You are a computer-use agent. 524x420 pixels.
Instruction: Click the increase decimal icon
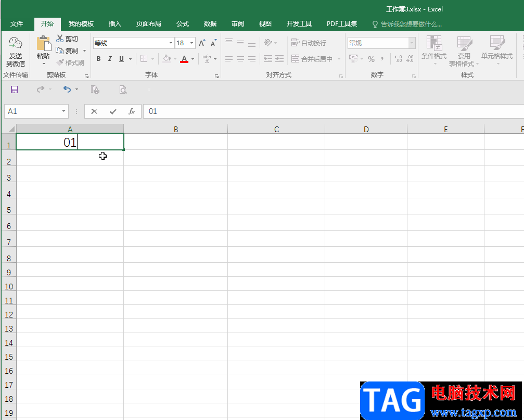[398, 59]
